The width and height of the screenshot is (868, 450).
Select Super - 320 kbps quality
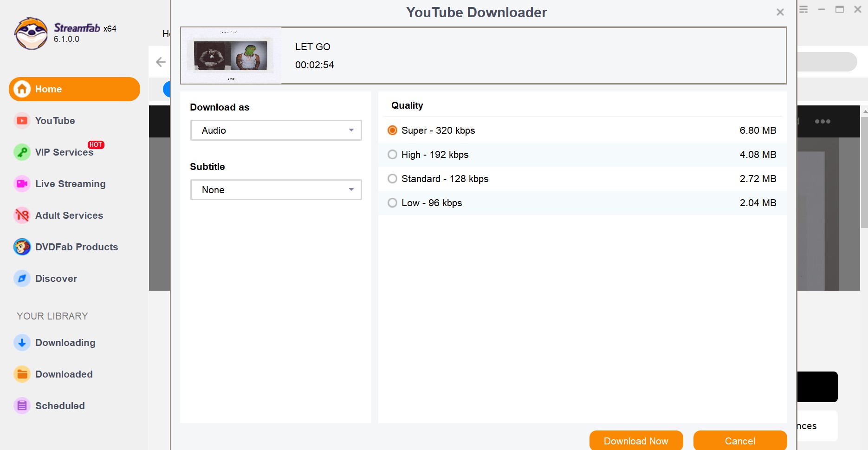392,130
